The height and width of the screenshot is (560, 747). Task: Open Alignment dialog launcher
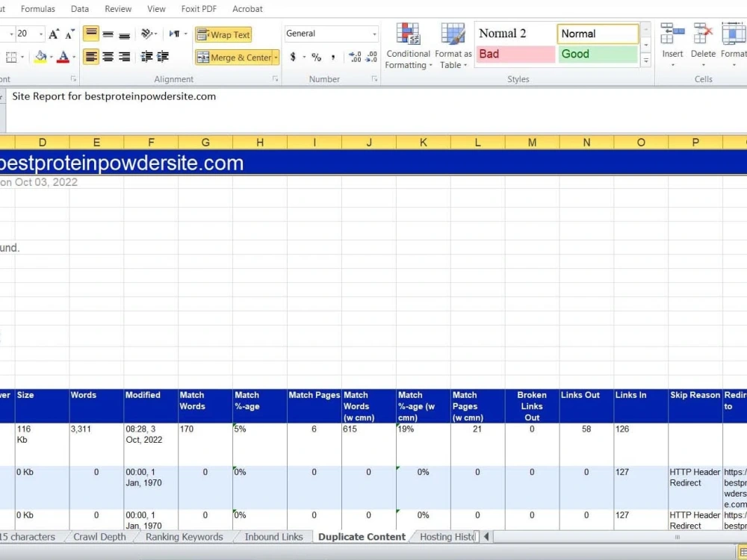pos(276,79)
